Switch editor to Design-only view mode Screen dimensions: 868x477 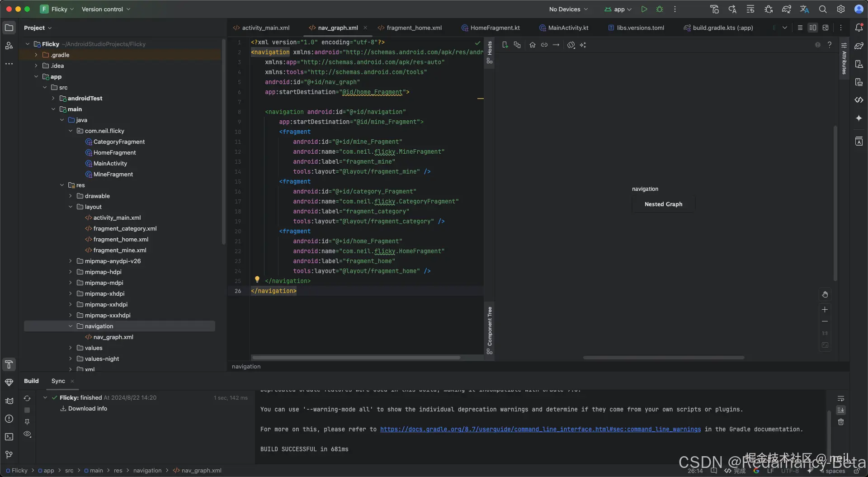pos(826,28)
